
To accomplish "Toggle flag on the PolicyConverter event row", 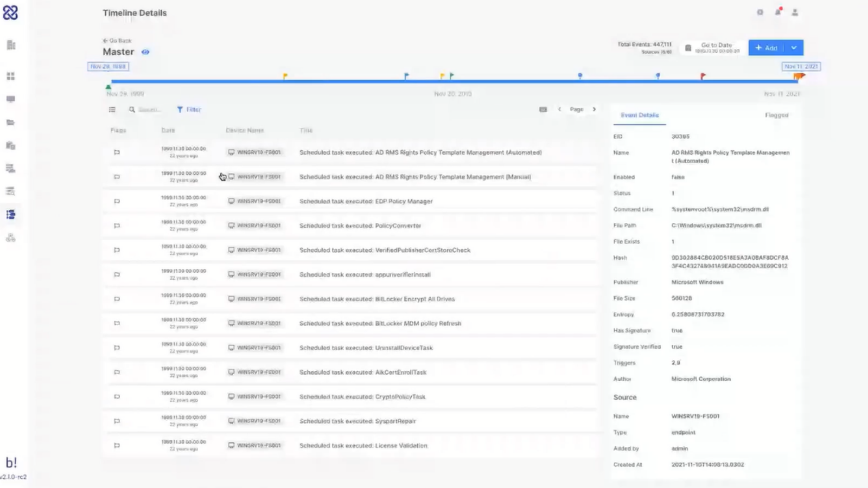I will (x=117, y=226).
